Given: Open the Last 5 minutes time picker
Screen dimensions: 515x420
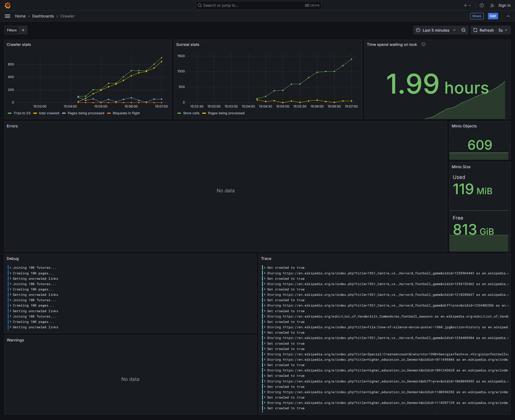Looking at the screenshot, I should point(436,30).
